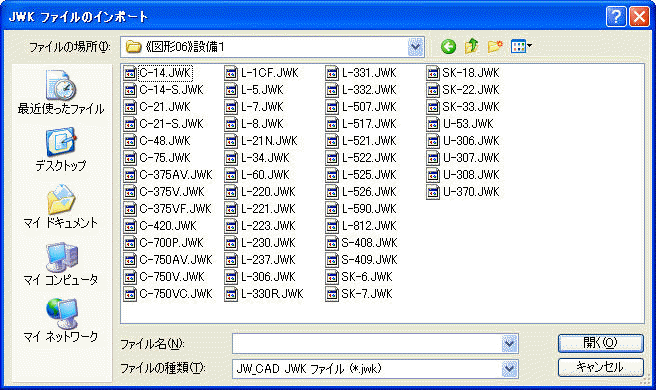Click the ファイル名 input field
This screenshot has height=390, width=656.
367,344
